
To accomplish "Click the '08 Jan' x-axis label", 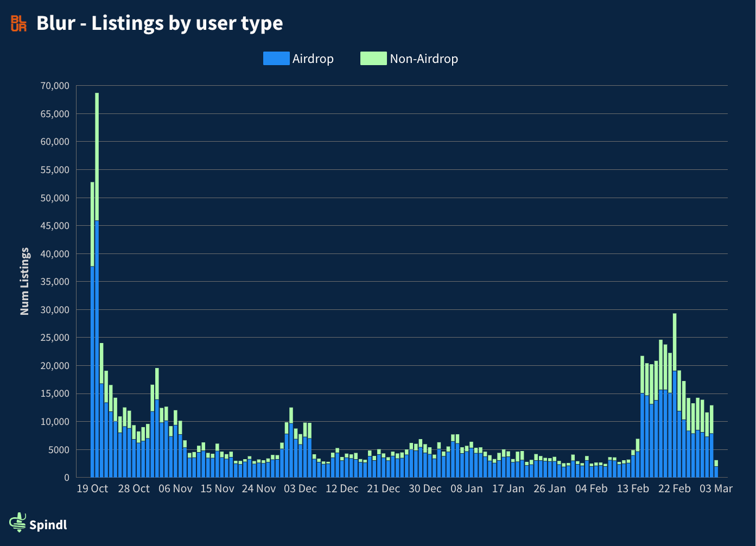I will (x=467, y=488).
